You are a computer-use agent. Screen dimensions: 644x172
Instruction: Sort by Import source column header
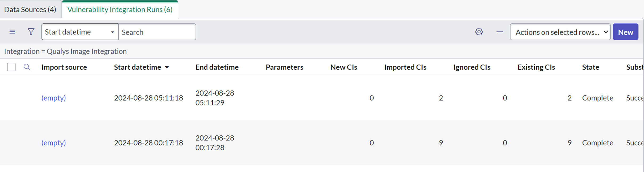[64, 67]
